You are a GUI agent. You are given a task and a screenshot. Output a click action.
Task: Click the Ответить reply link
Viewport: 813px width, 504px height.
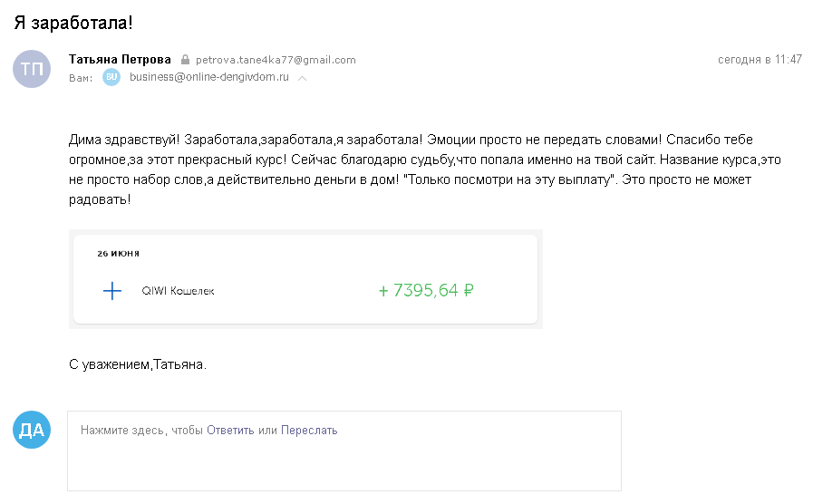coord(230,431)
